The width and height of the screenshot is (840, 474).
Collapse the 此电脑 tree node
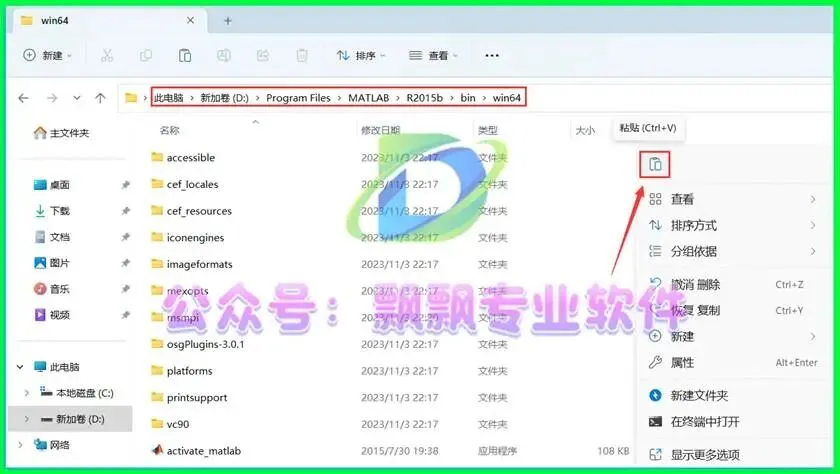(x=20, y=367)
